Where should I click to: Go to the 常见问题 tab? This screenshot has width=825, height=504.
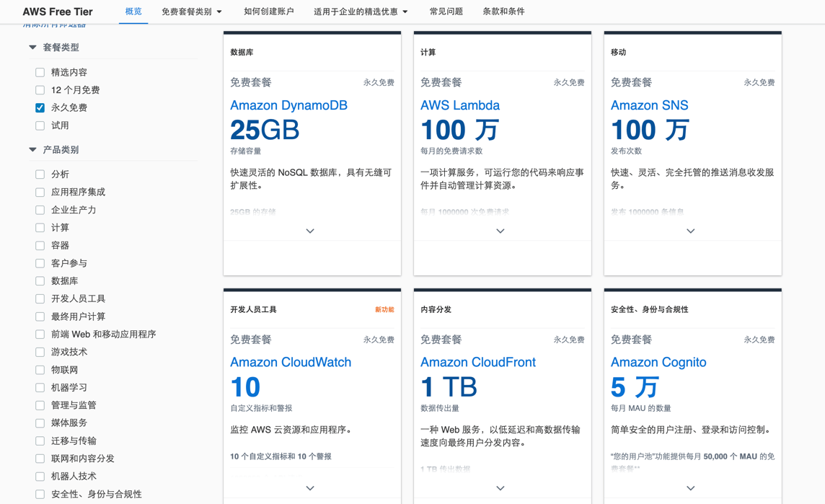tap(446, 12)
